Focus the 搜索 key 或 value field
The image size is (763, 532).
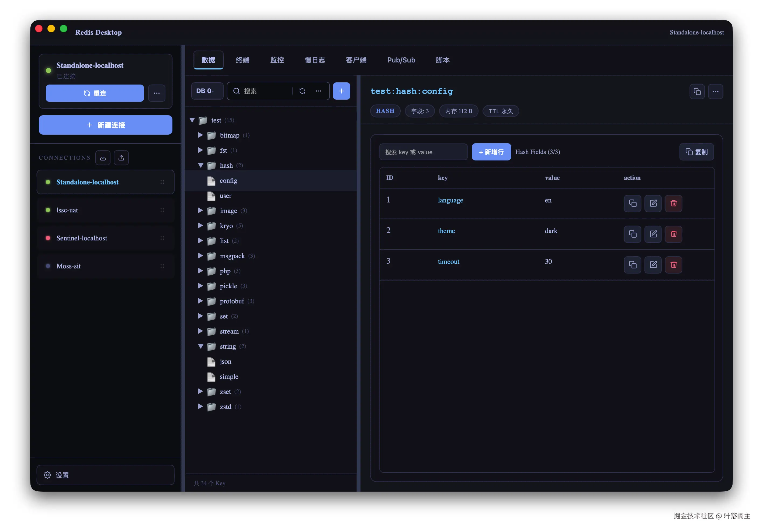click(423, 152)
